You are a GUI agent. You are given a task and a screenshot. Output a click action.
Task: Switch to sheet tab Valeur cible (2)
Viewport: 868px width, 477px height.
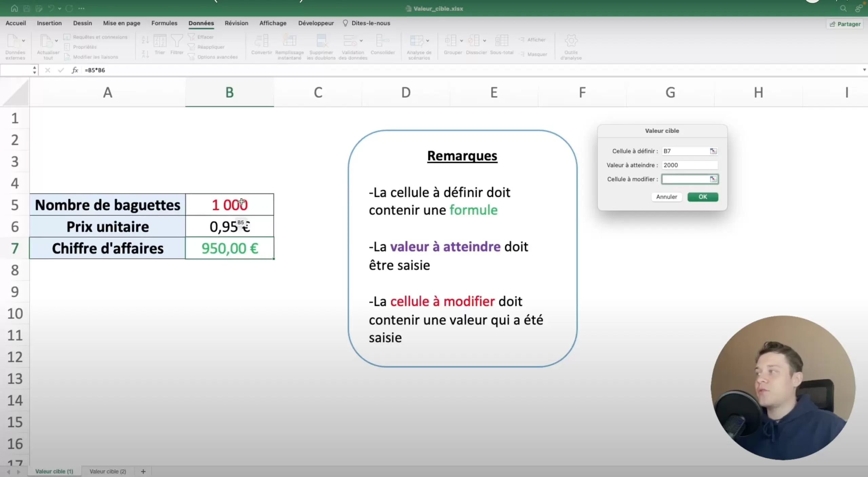[108, 471]
